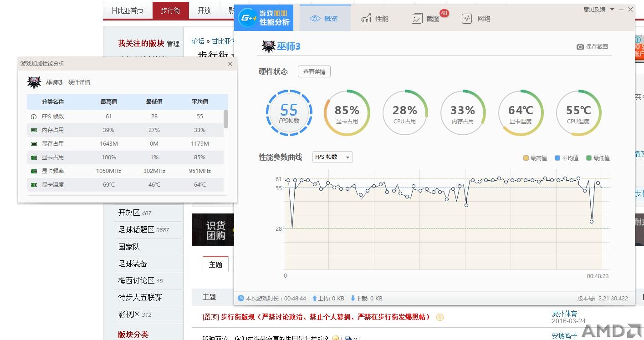The image size is (644, 340).
Task: Minimize the 性能分析 main window
Action: [621, 9]
